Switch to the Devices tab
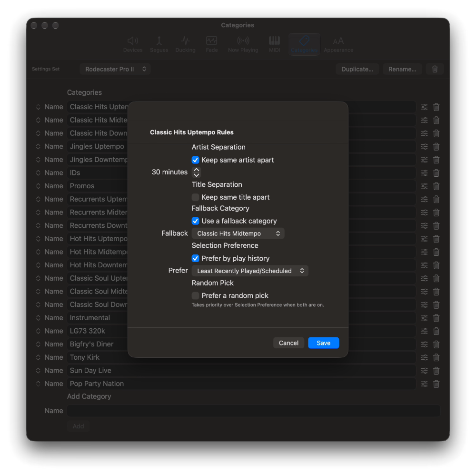 click(x=133, y=44)
